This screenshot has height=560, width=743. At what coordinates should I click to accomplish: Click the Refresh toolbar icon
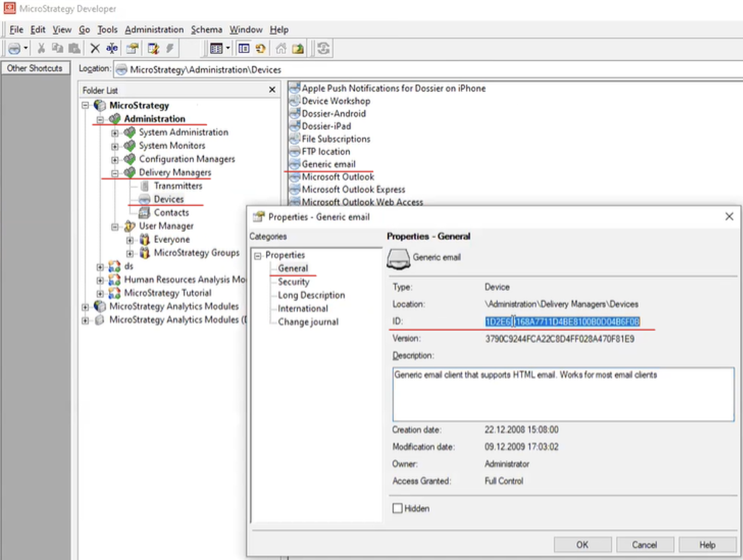click(322, 48)
